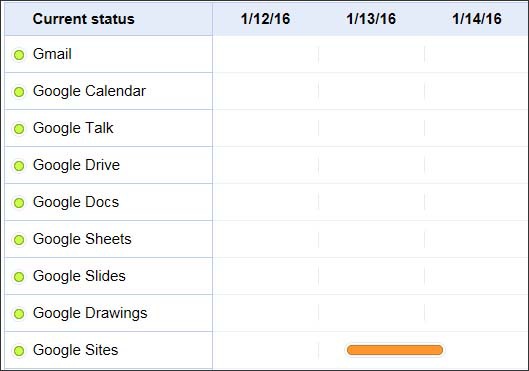Open the Google Calendar service label
529x371 pixels.
pos(89,91)
